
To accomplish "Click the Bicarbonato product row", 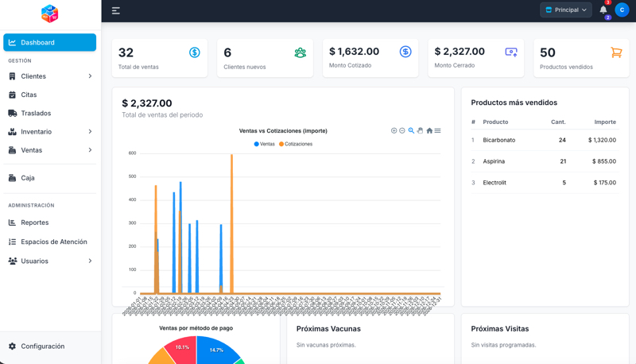I will coord(545,140).
